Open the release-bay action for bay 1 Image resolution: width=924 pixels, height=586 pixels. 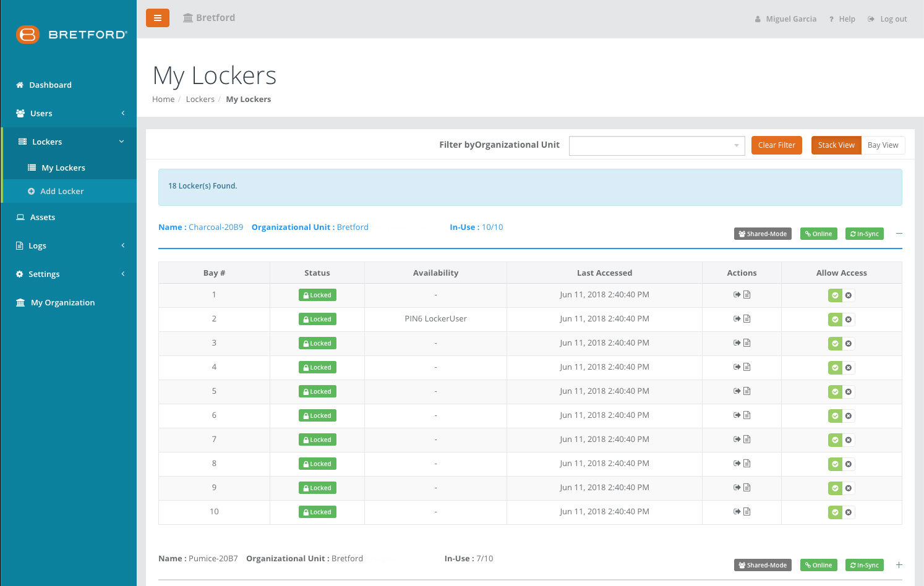[737, 295]
